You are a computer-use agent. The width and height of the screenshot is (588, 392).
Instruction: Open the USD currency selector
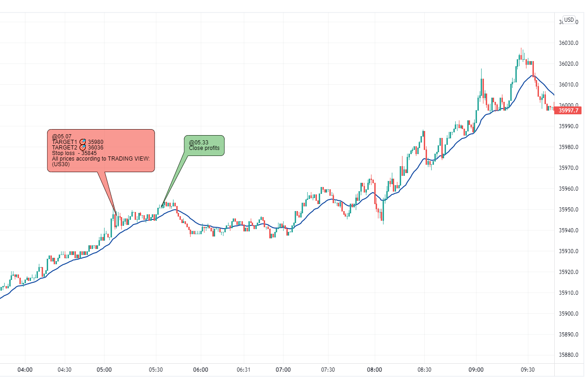coord(569,20)
